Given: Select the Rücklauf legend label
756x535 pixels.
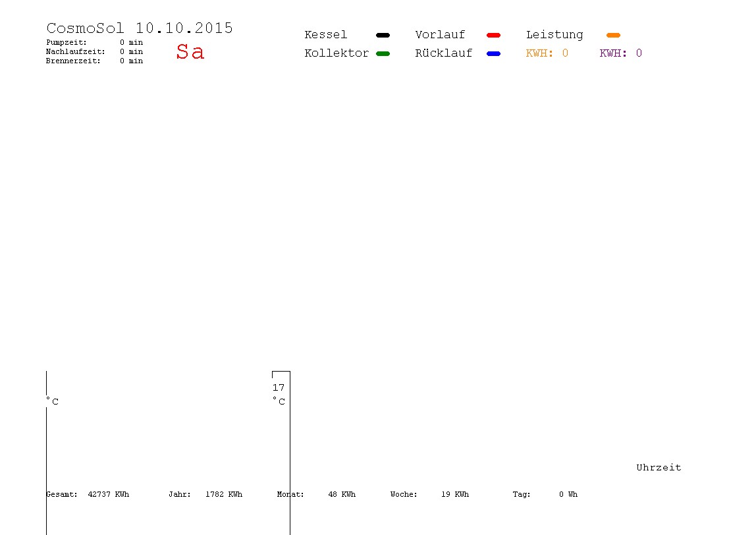Looking at the screenshot, I should point(444,53).
